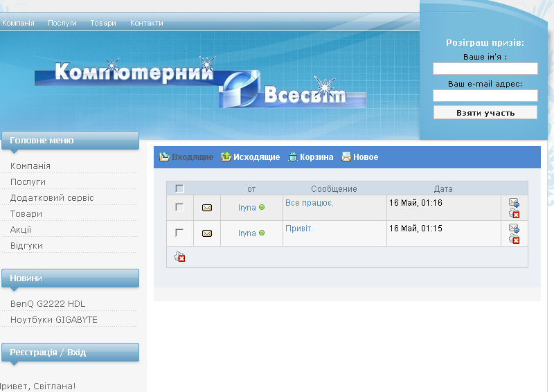Select Товари in the sidebar main menu

26,213
